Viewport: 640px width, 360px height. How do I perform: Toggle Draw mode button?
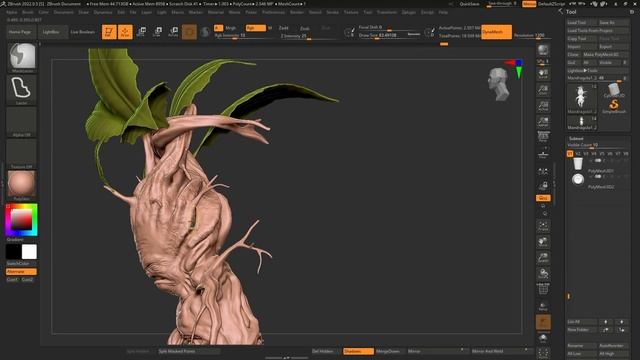click(x=125, y=31)
